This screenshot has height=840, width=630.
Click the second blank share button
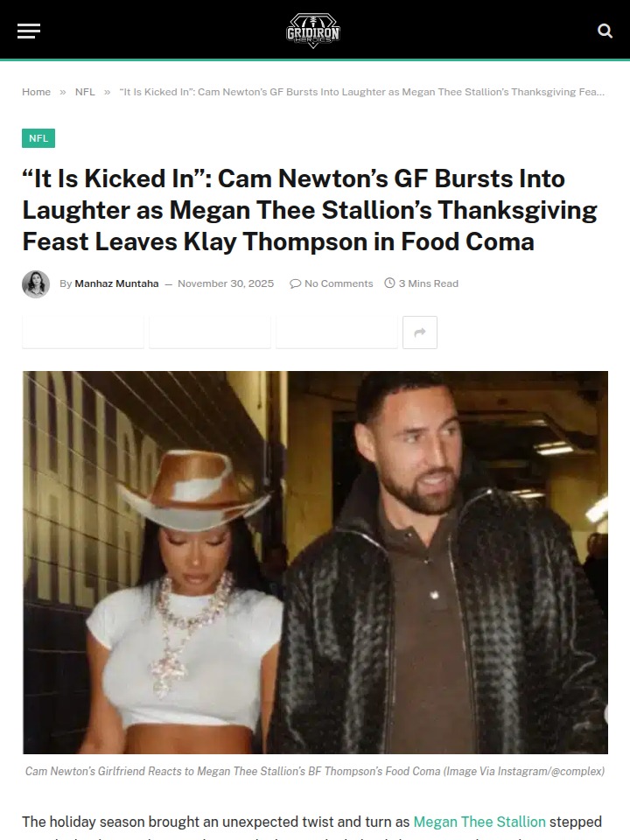tap(210, 332)
